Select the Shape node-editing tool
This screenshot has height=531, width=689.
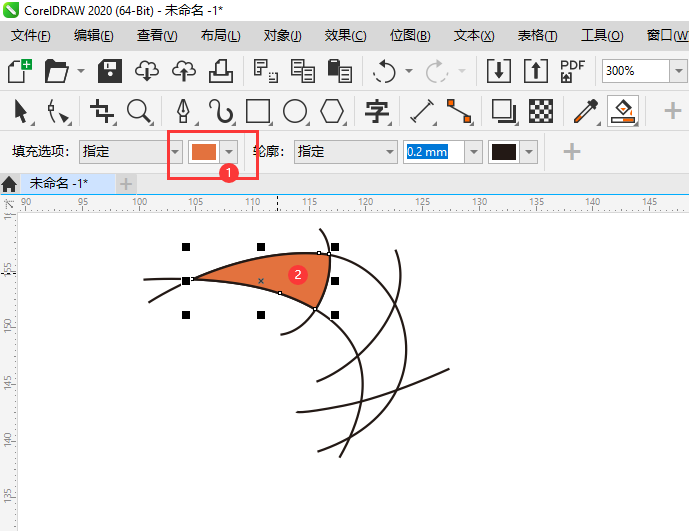(x=58, y=111)
